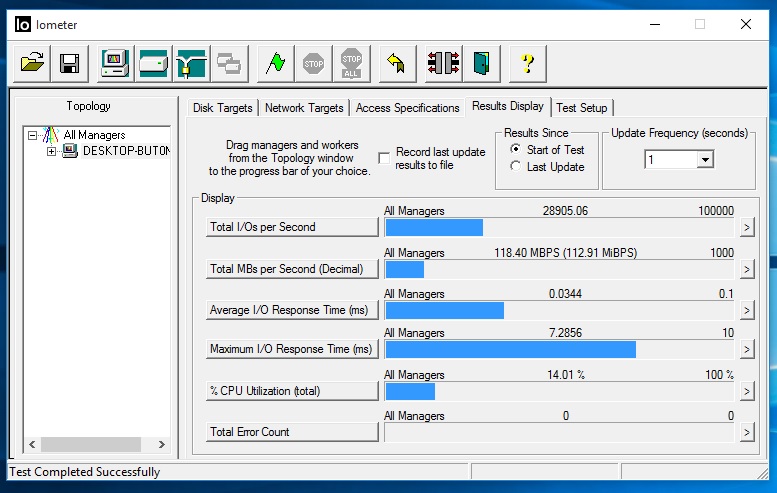
Task: Save test configuration floppy icon
Action: pyautogui.click(x=70, y=63)
